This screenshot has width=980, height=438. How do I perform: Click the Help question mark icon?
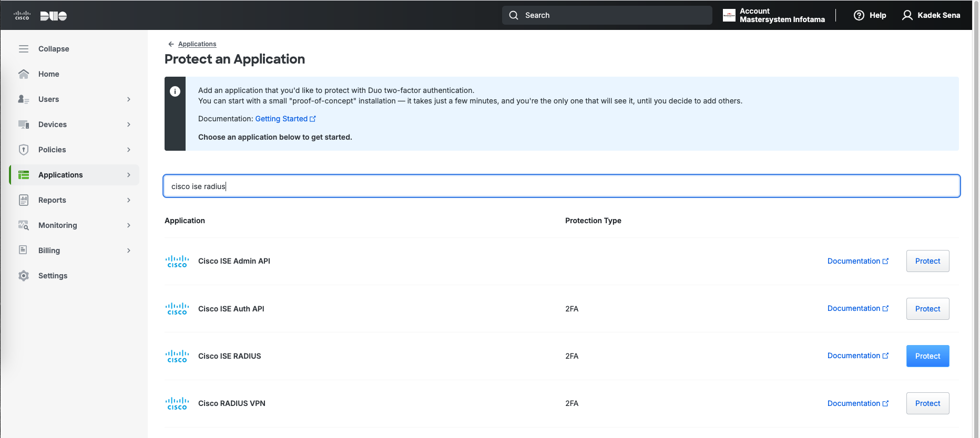tap(859, 15)
